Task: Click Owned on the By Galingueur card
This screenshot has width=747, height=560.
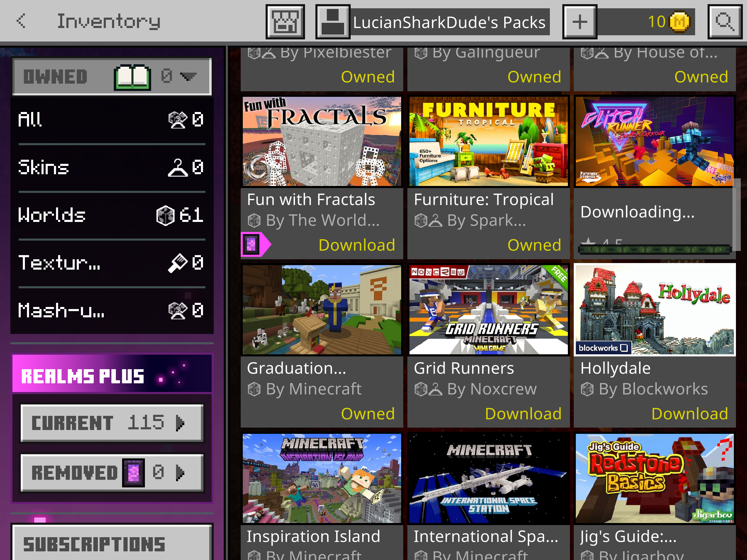Action: [534, 77]
